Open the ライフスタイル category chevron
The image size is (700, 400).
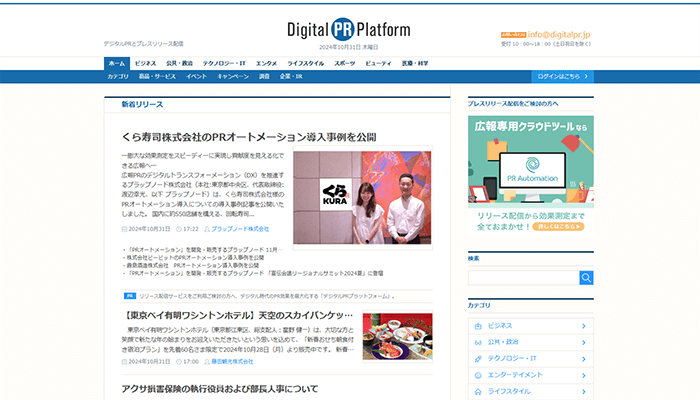[x=583, y=392]
